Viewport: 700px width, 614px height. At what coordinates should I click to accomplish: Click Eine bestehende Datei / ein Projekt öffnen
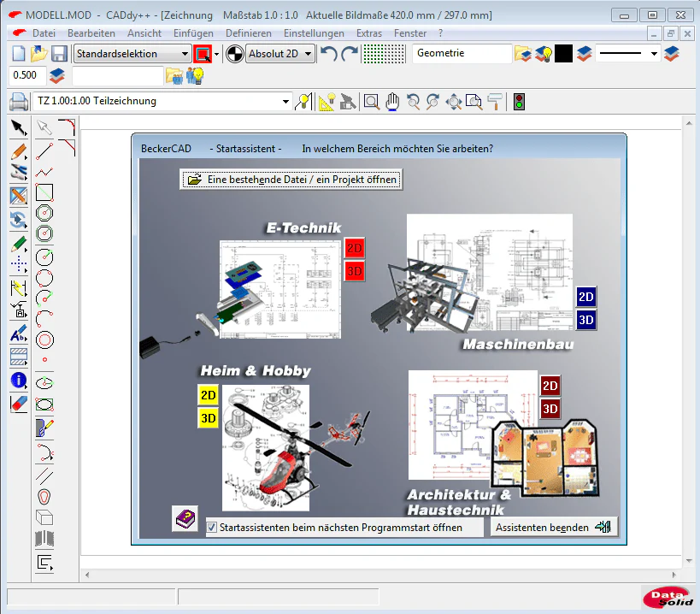point(291,180)
